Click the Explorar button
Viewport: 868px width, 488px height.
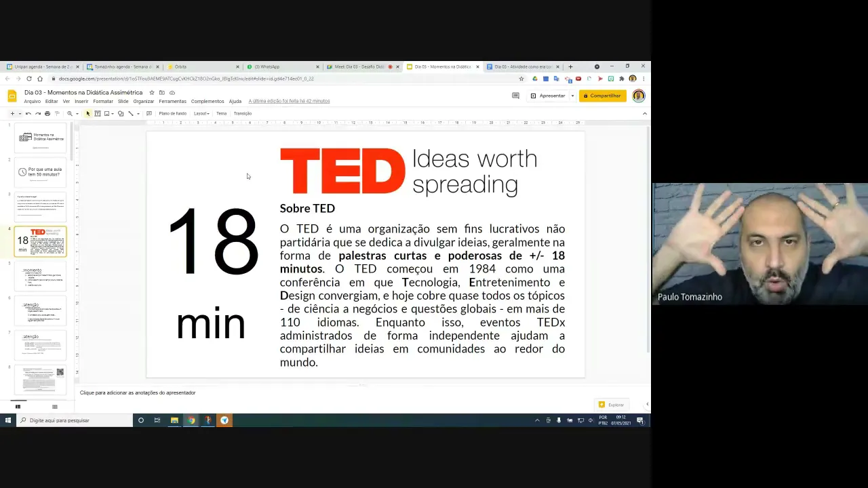click(612, 405)
